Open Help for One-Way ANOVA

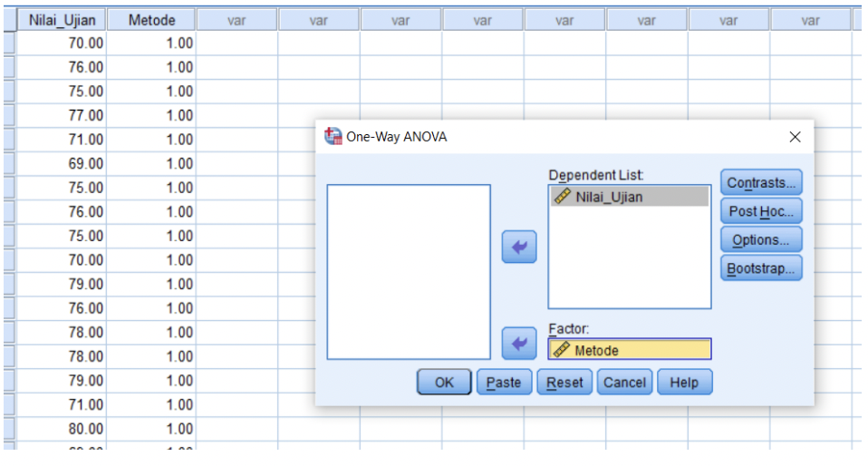pyautogui.click(x=684, y=383)
